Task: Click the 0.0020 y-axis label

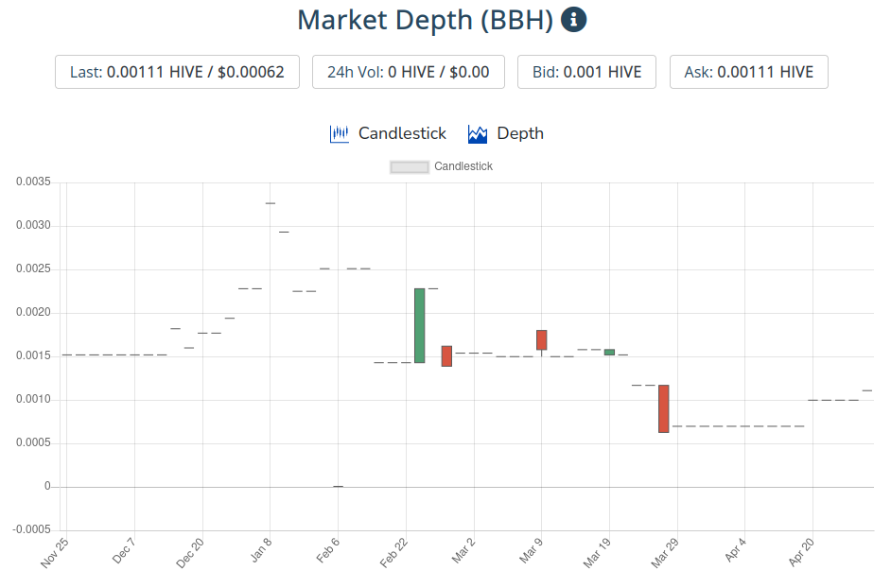Action: point(33,313)
